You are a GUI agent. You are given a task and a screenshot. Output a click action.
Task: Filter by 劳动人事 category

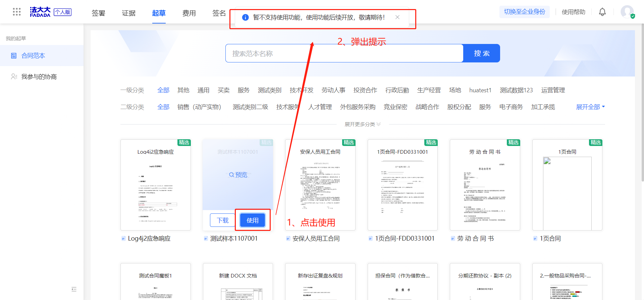tap(333, 90)
